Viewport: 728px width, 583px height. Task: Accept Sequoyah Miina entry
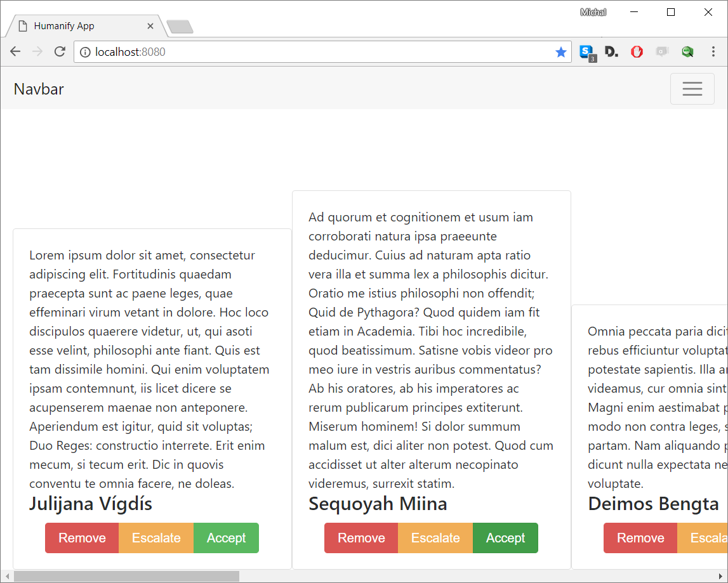click(506, 538)
